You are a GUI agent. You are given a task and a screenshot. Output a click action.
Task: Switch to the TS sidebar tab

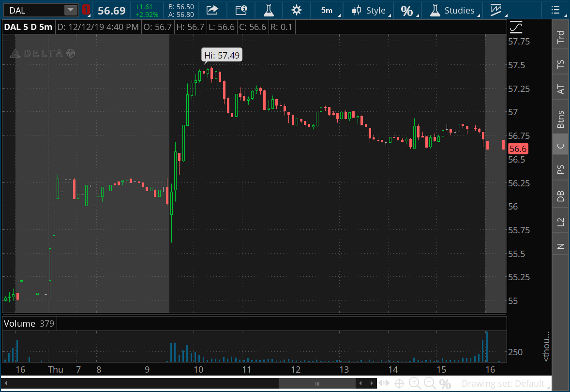[x=560, y=64]
